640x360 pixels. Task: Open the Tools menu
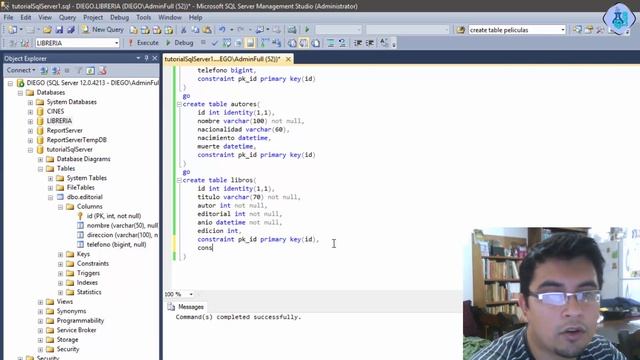pyautogui.click(x=143, y=18)
